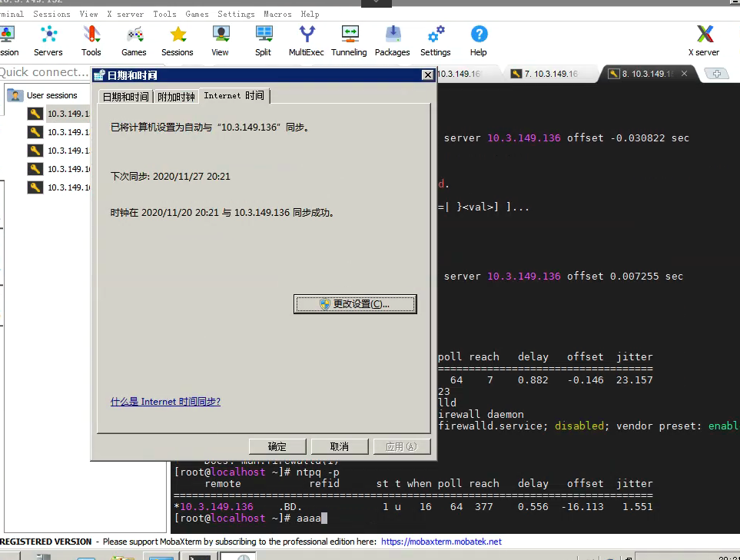Click the '*10.3.149.136' remote entry in the terminal
Viewport: 740px width, 560px height.
pyautogui.click(x=214, y=507)
